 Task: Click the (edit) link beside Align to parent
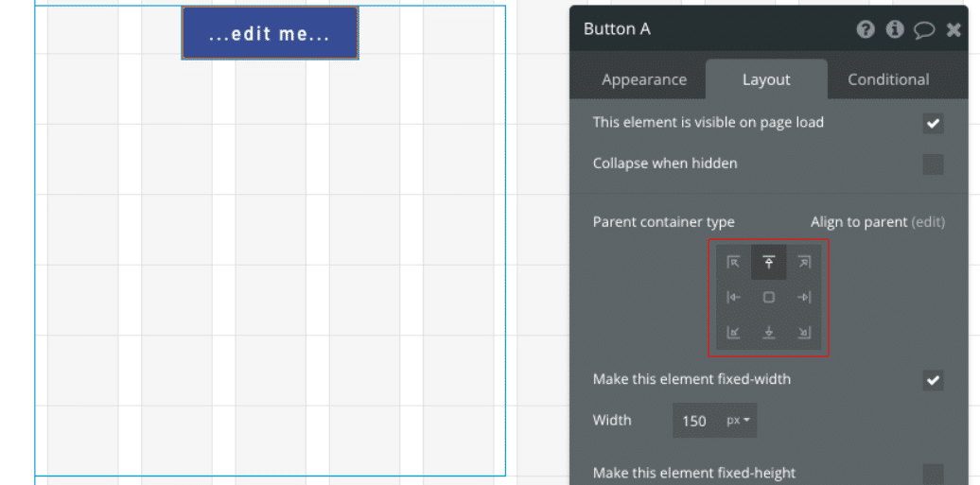coord(928,222)
